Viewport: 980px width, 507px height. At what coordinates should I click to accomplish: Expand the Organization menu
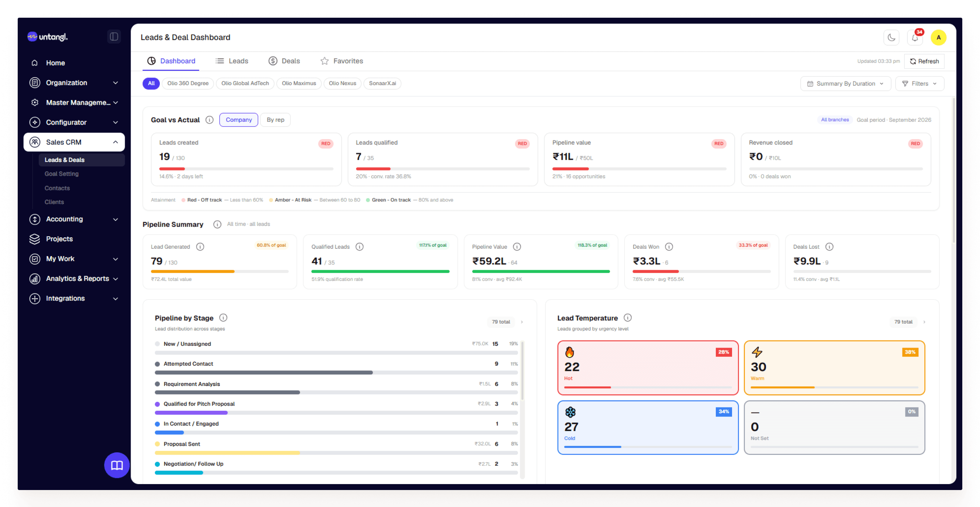coord(74,83)
